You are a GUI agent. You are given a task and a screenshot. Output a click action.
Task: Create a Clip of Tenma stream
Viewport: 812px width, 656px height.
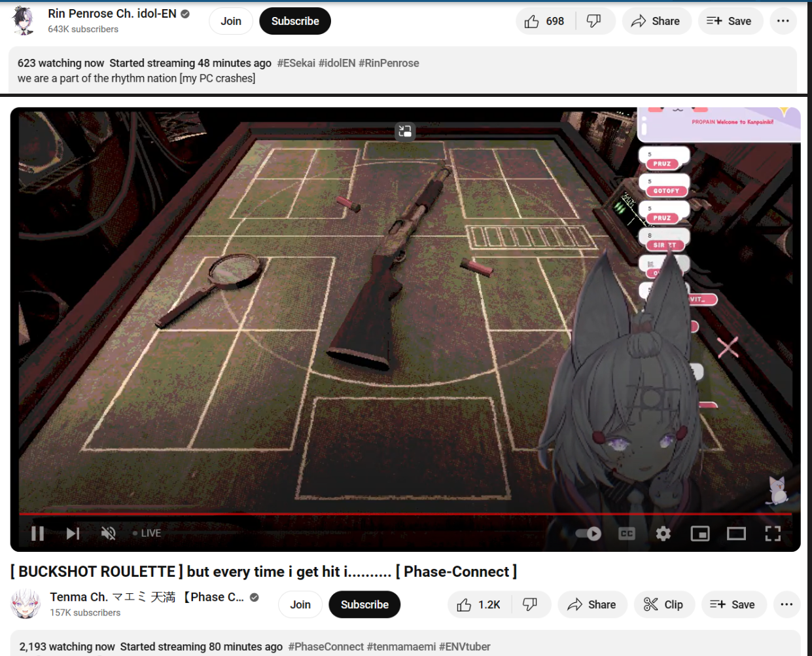pyautogui.click(x=664, y=604)
